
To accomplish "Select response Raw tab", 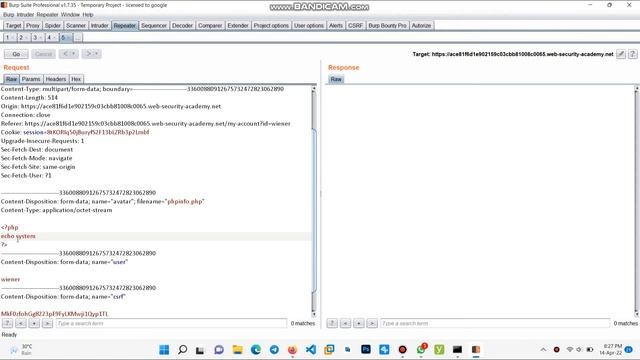I will 336,79.
